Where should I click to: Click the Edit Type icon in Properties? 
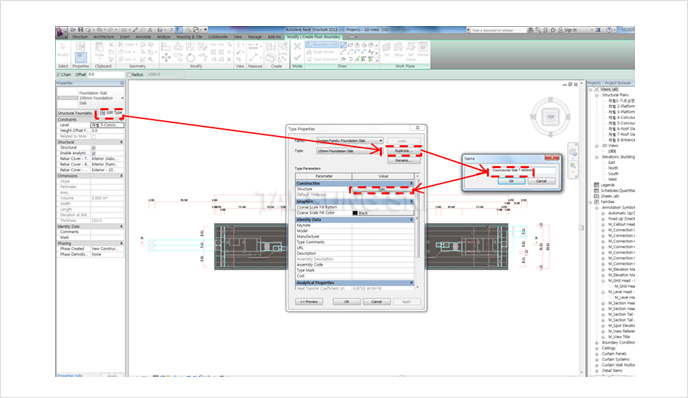pyautogui.click(x=102, y=113)
